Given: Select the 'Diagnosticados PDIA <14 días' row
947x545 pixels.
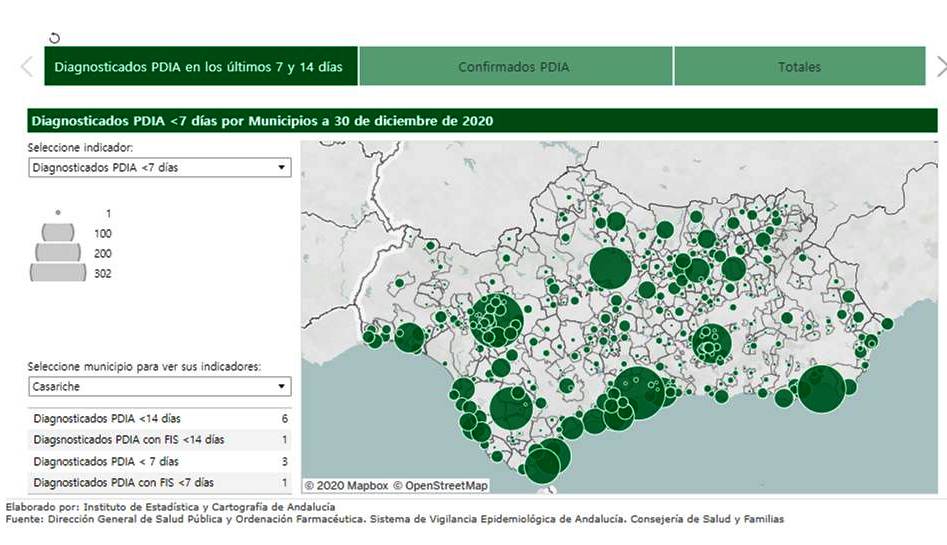Looking at the screenshot, I should point(160,418).
